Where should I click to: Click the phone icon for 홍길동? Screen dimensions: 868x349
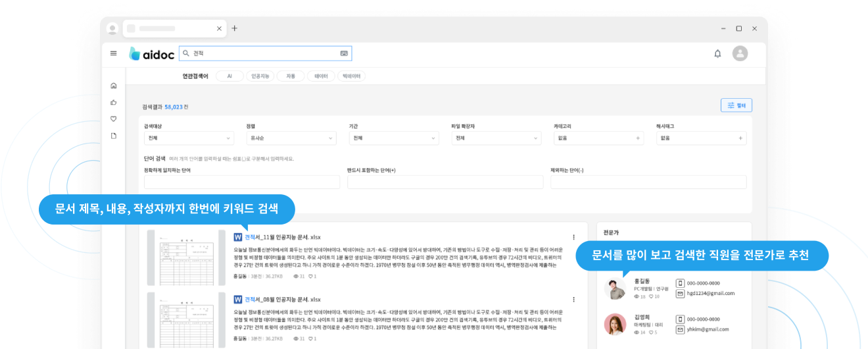681,283
